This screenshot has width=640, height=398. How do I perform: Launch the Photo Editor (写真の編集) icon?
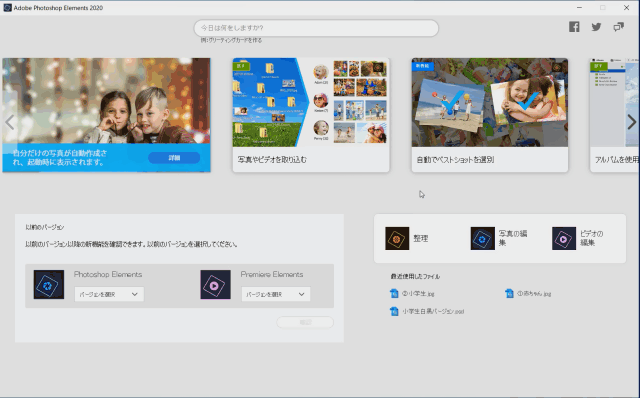pyautogui.click(x=482, y=238)
